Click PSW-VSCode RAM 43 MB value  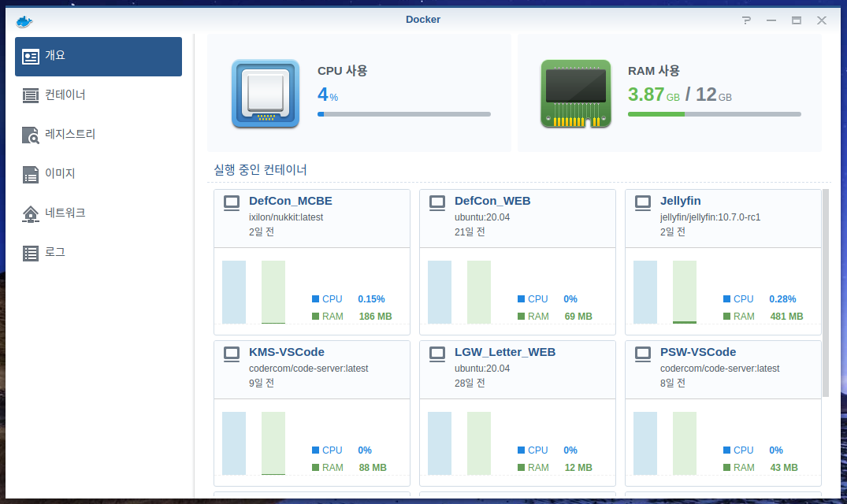[x=783, y=467]
